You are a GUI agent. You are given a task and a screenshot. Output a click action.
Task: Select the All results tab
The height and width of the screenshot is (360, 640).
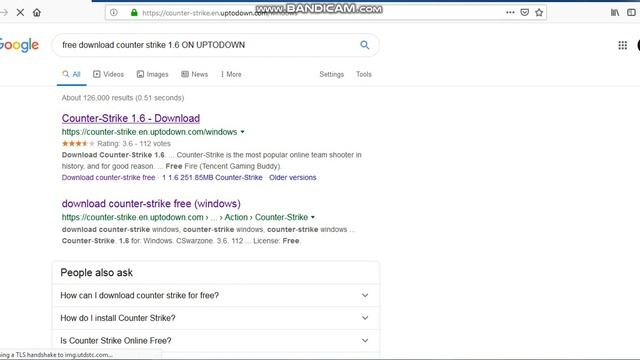[x=71, y=74]
